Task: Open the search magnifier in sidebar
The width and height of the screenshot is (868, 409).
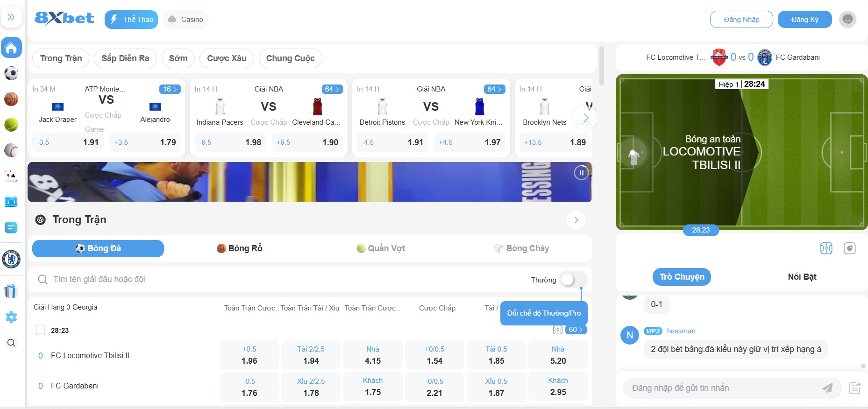Action: 11,343
